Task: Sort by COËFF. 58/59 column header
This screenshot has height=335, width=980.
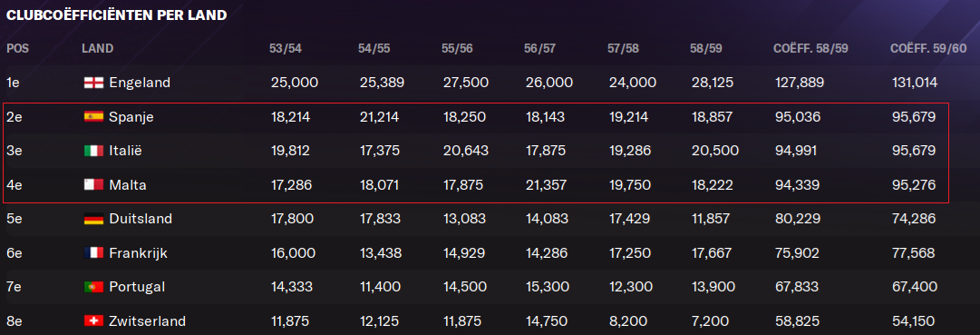Action: 811,49
